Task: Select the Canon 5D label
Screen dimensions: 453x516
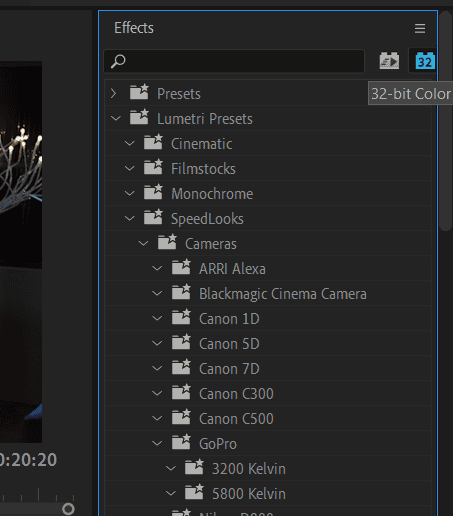Action: pos(229,344)
